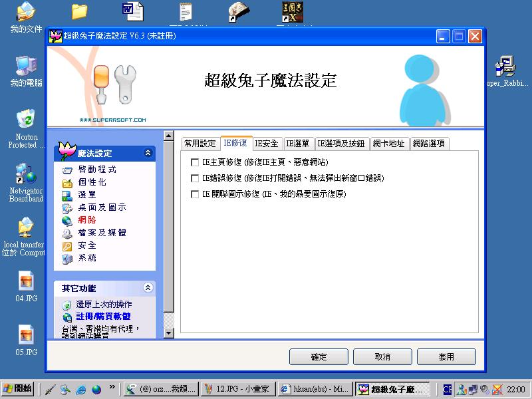Select 我的電腦 desktop icon
The height and width of the screenshot is (399, 532).
(26, 71)
